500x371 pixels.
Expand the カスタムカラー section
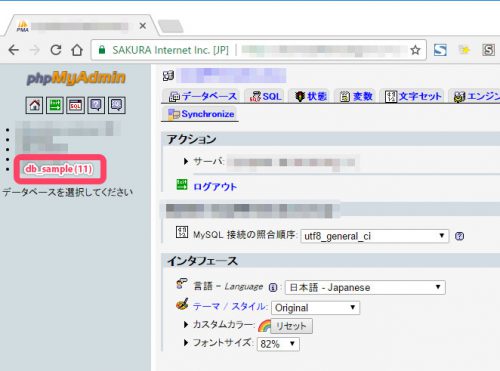coord(186,324)
